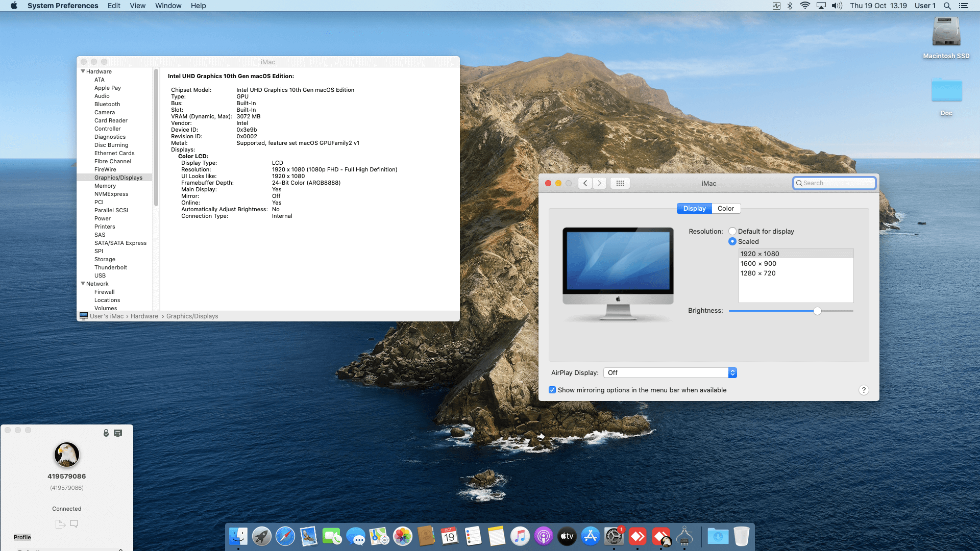Collapse the Hardware tree section

click(x=83, y=71)
